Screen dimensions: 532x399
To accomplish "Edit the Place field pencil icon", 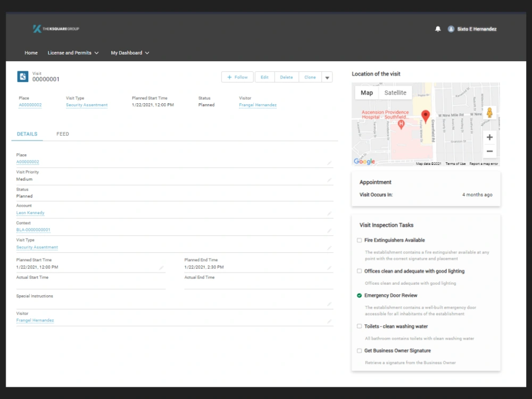I will click(329, 163).
